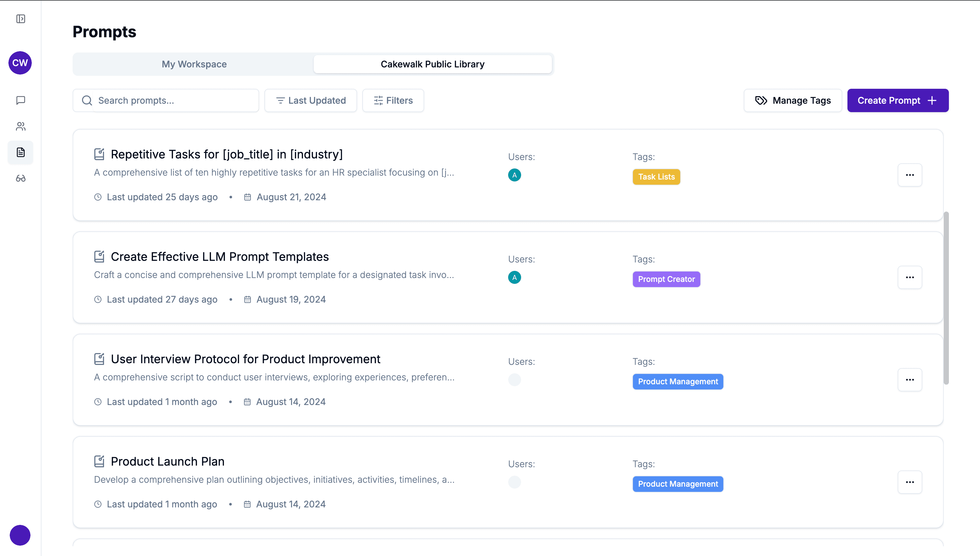Toggle the sidebar panel icon
This screenshot has width=980, height=556.
[x=21, y=19]
